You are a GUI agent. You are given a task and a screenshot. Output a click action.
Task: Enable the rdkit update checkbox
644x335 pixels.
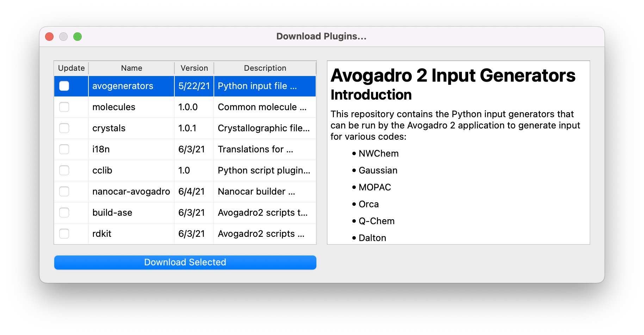64,233
